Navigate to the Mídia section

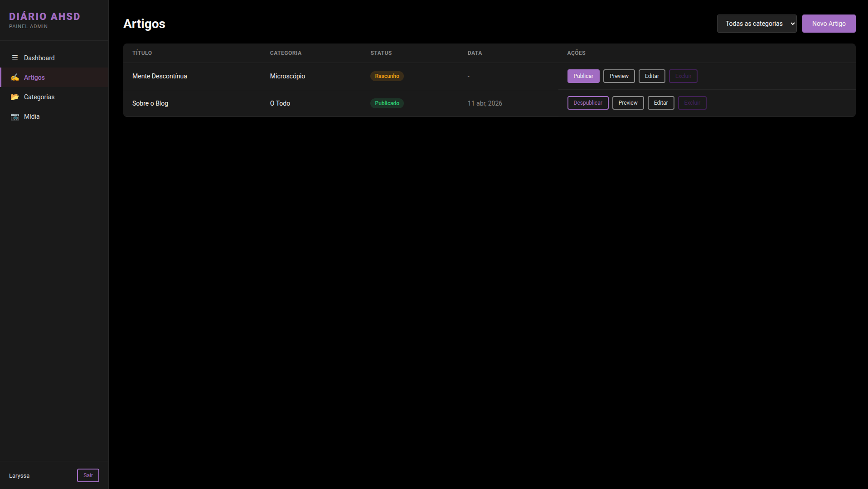32,116
